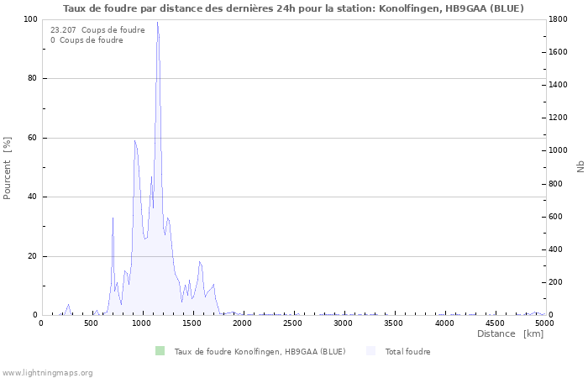Screen dimensions: 588x378
Task: Click the 1000 value on the right Nb axis
Action: [x=559, y=150]
